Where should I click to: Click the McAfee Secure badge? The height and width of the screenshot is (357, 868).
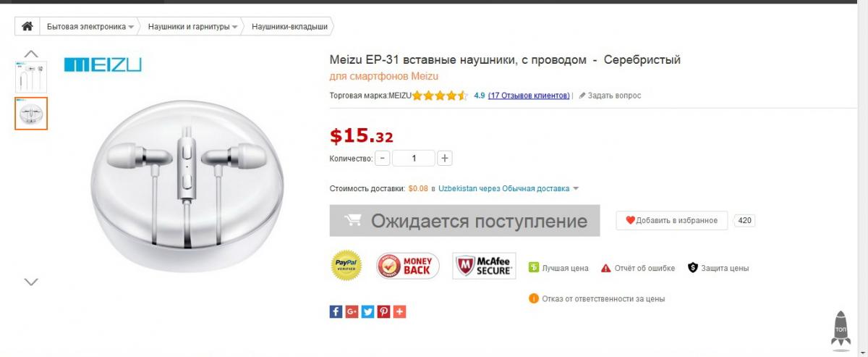point(483,266)
